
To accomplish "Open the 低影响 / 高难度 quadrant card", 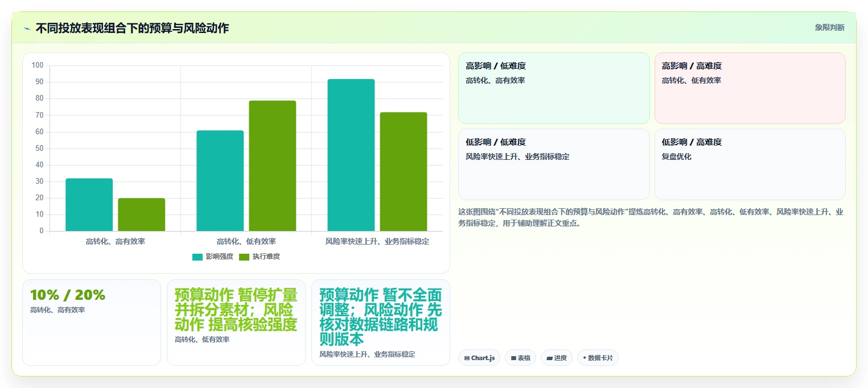I will pyautogui.click(x=750, y=164).
